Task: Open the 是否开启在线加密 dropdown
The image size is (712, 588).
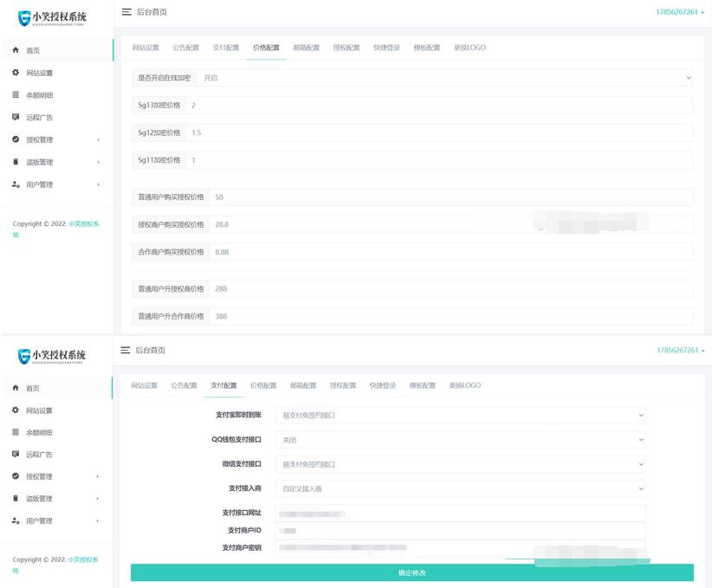Action: [445, 78]
